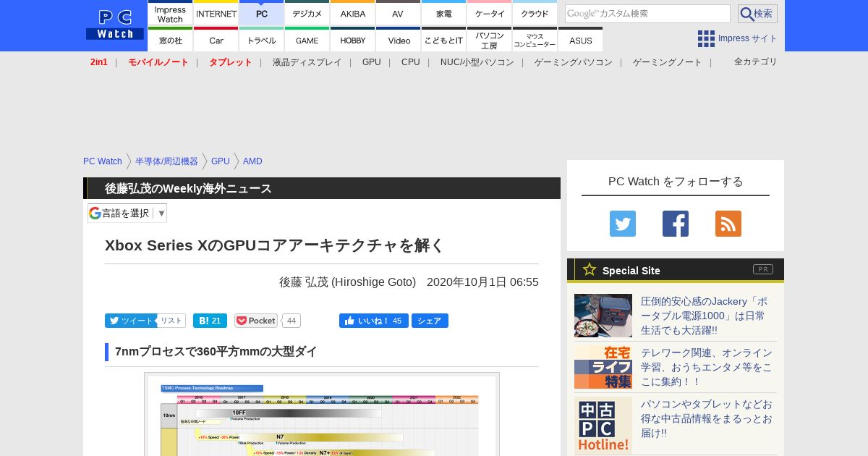This screenshot has width=868, height=456.
Task: Open the こどもとIT tab
Action: click(x=444, y=40)
